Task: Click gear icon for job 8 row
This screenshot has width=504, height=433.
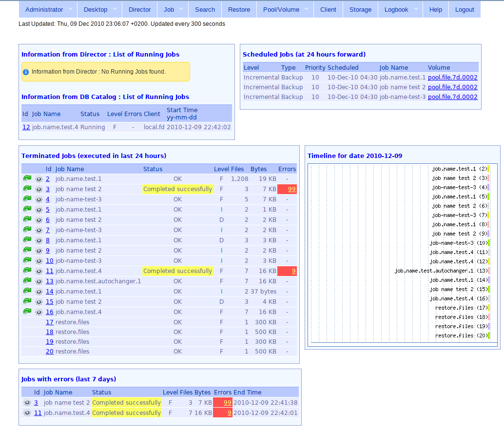Action: [39, 240]
